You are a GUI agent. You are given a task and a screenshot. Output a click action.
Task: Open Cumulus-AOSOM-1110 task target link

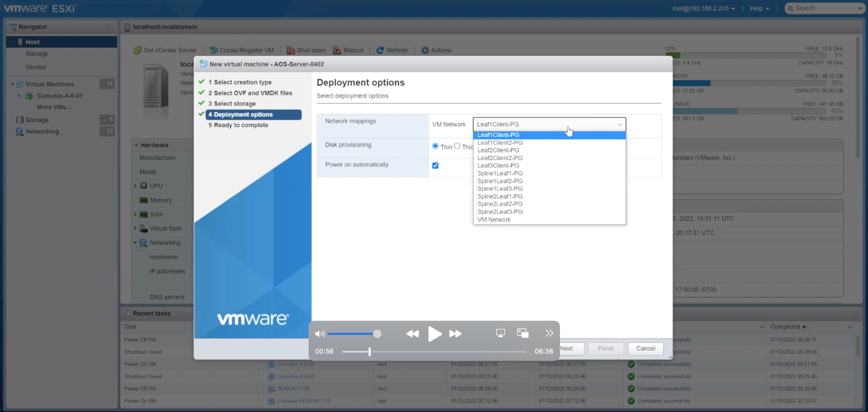(x=304, y=401)
